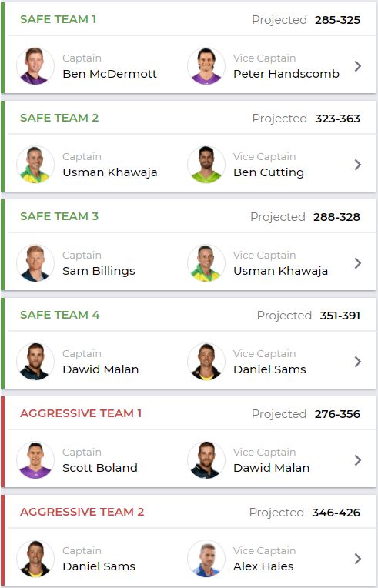Click Daniel Sams captain name in Aggressive Team 2
The height and width of the screenshot is (588, 378).
99,566
